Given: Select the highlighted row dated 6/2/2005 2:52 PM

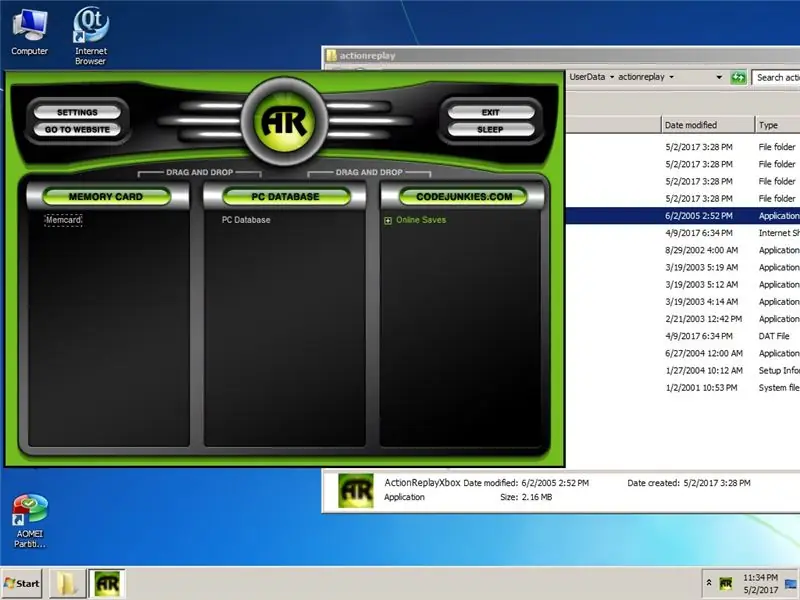Looking at the screenshot, I should click(683, 216).
